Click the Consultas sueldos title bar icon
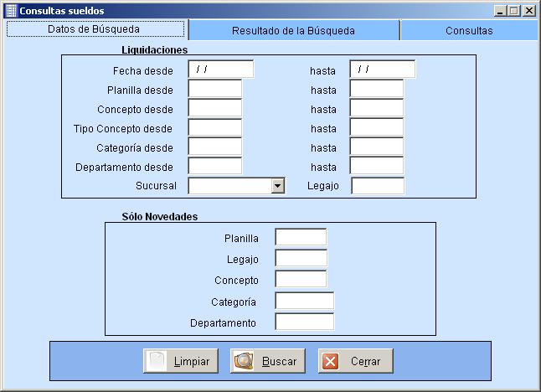Viewport: 541px width, 392px height. click(10, 11)
